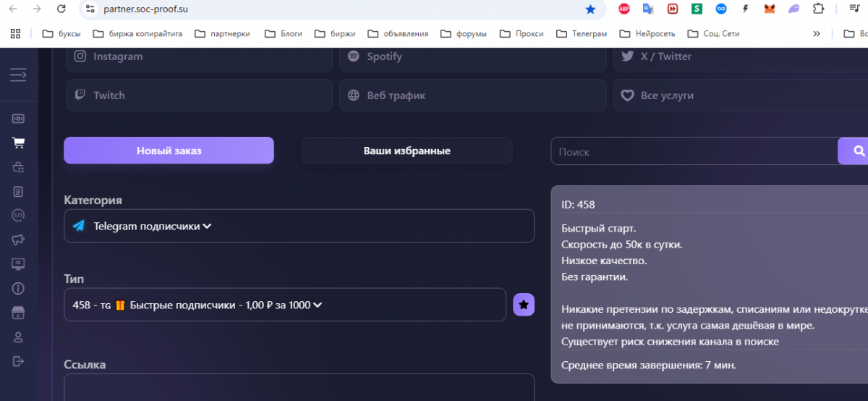Open the объявления bookmark folder
This screenshot has width=868, height=401.
pyautogui.click(x=398, y=33)
